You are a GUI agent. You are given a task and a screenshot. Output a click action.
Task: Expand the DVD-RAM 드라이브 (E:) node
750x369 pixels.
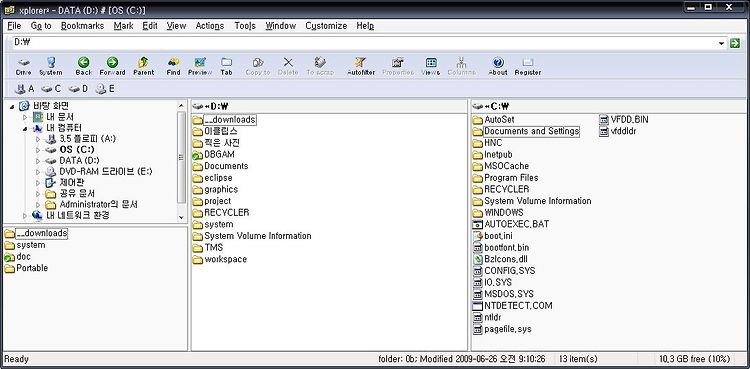point(38,172)
